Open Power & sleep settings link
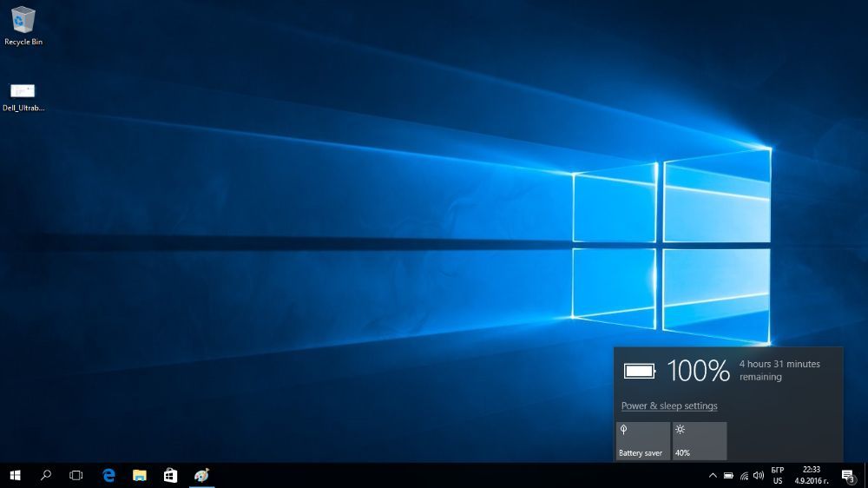Screen dimensions: 868x488 pyautogui.click(x=669, y=406)
